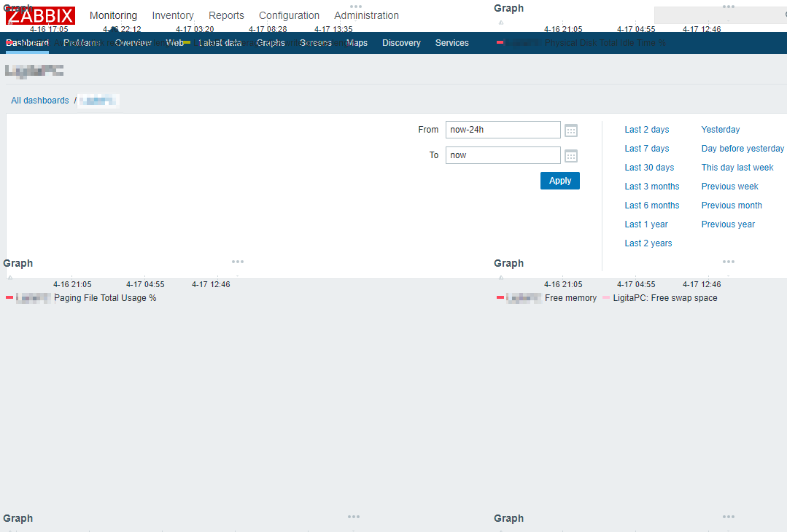Select the Last 2 days range
The height and width of the screenshot is (532, 787).
point(647,130)
